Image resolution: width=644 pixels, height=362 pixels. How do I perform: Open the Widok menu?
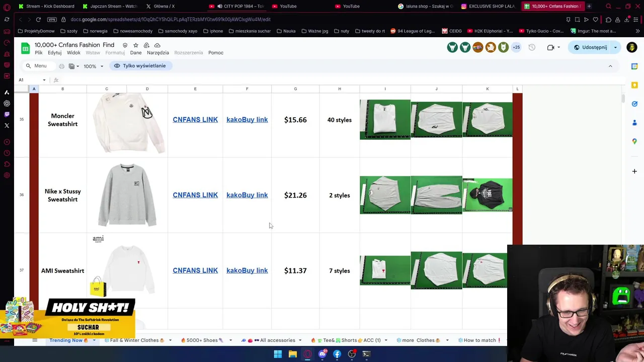tap(73, 53)
